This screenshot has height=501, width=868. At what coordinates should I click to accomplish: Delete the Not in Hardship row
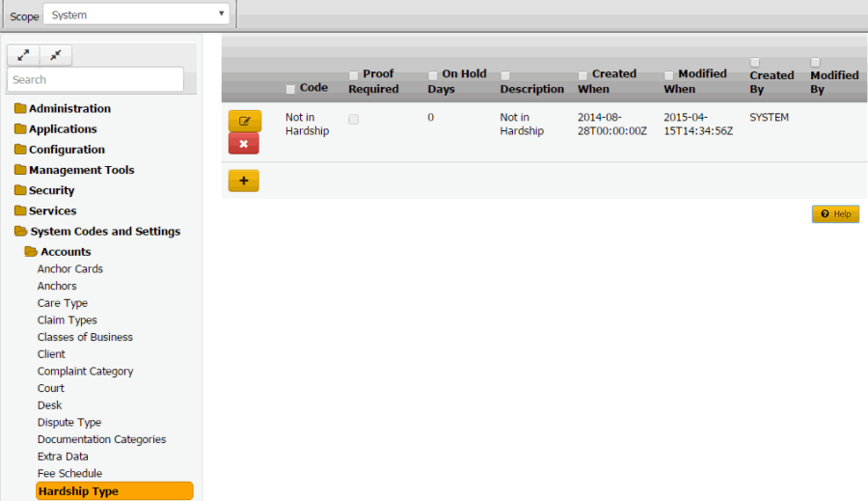pyautogui.click(x=244, y=144)
